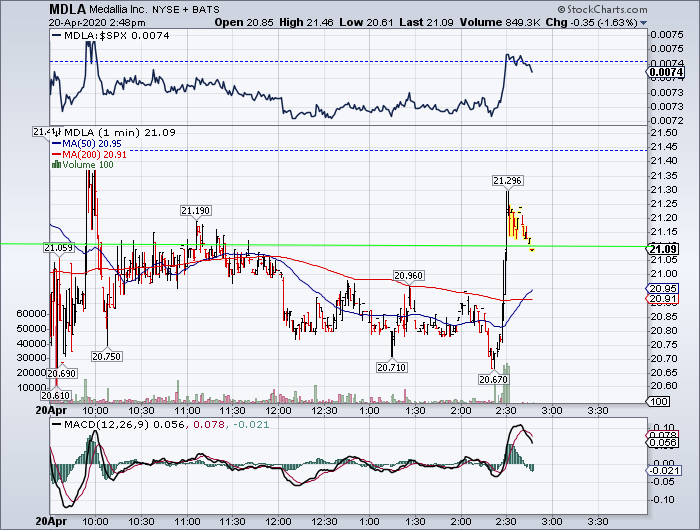
Task: Click the 20.95 blue MA axis tag
Action: 662,288
